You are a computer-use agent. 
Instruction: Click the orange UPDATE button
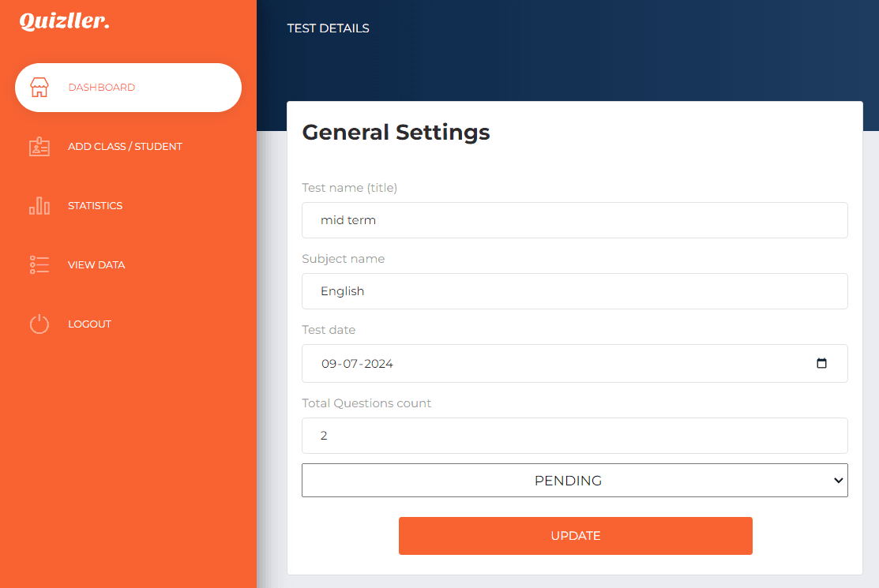coord(575,536)
